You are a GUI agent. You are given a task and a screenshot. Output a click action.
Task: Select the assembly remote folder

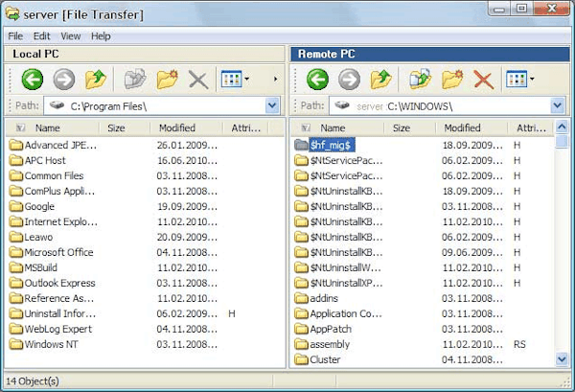pyautogui.click(x=330, y=344)
